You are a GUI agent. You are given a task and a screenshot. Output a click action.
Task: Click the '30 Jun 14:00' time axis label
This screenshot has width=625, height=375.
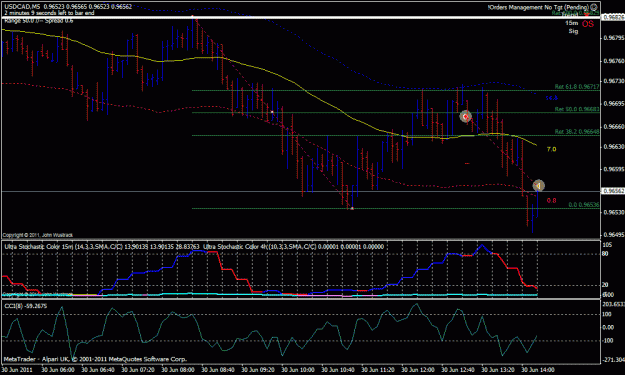[538, 369]
